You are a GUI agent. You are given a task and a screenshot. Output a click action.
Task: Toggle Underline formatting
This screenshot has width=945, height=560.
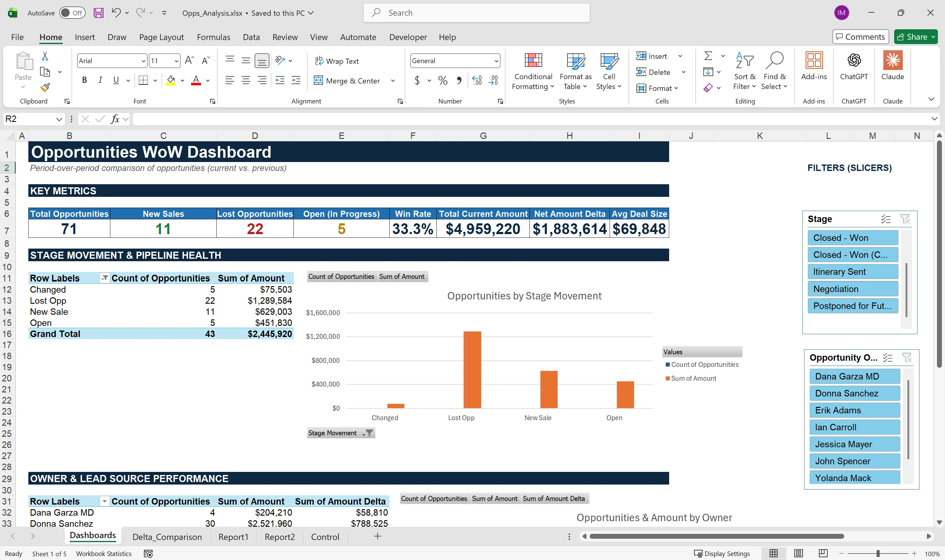coord(116,80)
